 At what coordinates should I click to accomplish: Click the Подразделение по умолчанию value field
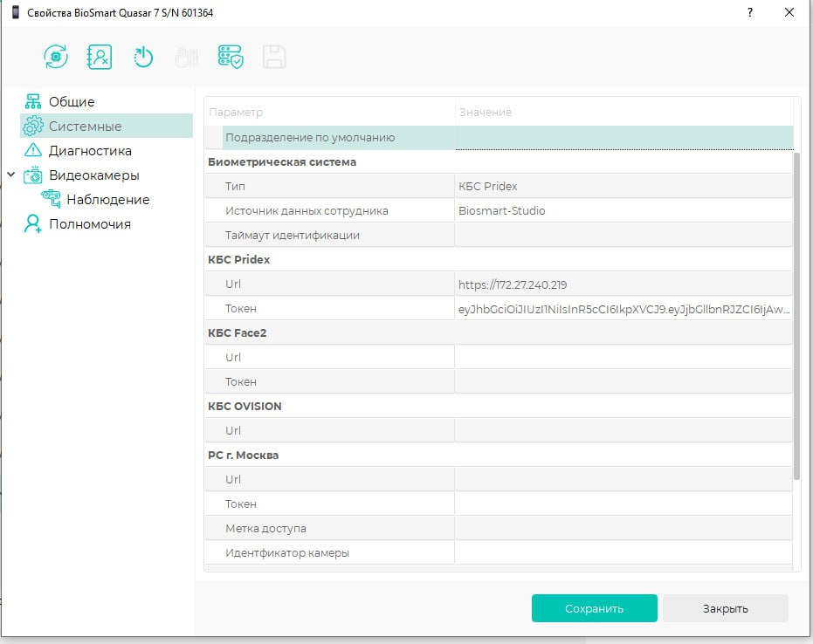point(624,138)
